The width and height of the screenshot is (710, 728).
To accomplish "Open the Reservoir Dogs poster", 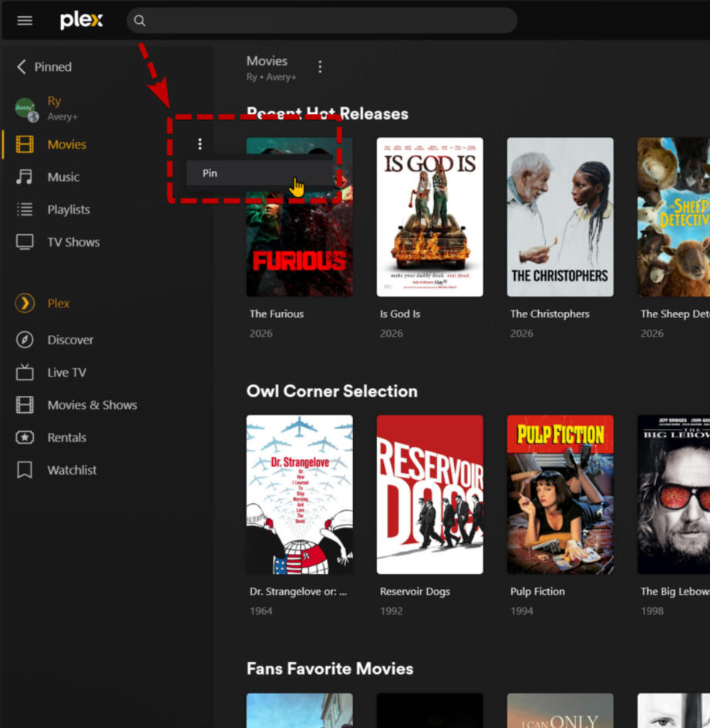I will pos(430,495).
